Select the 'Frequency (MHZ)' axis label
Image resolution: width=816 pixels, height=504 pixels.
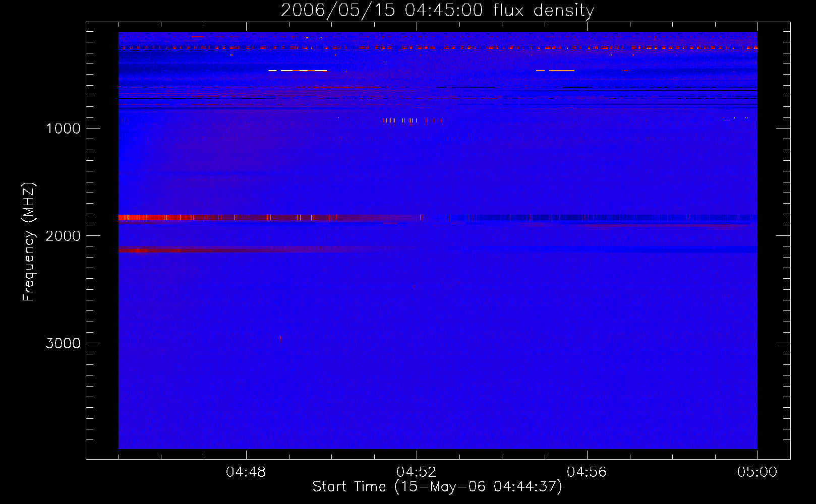point(29,242)
